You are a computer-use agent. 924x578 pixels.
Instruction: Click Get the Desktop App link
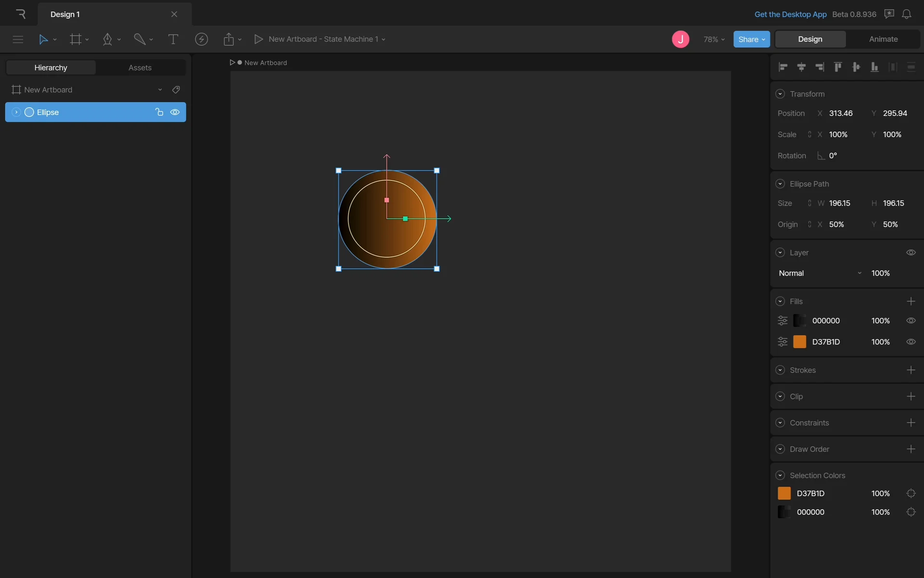coord(790,14)
